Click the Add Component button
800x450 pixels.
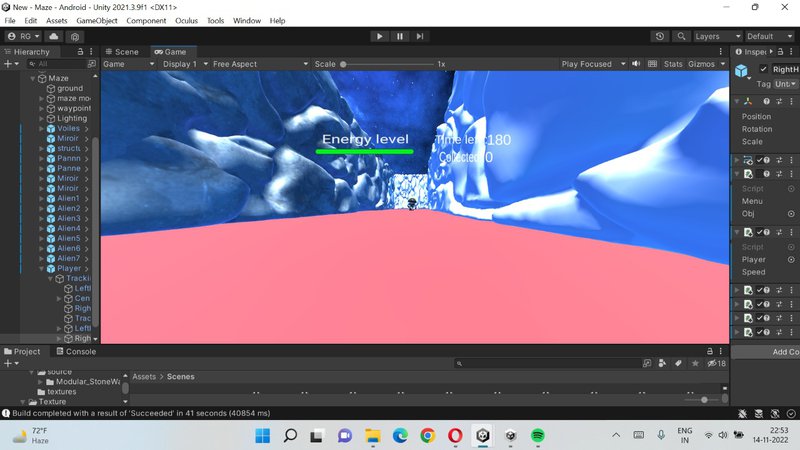pyautogui.click(x=783, y=352)
